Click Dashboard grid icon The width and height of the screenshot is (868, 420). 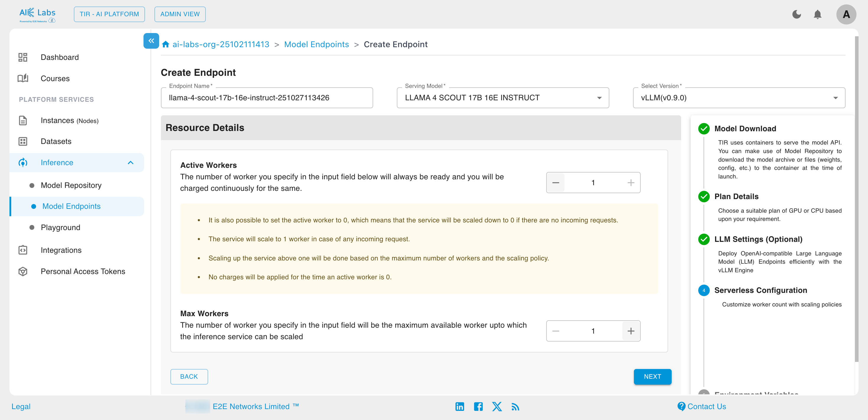coord(22,57)
